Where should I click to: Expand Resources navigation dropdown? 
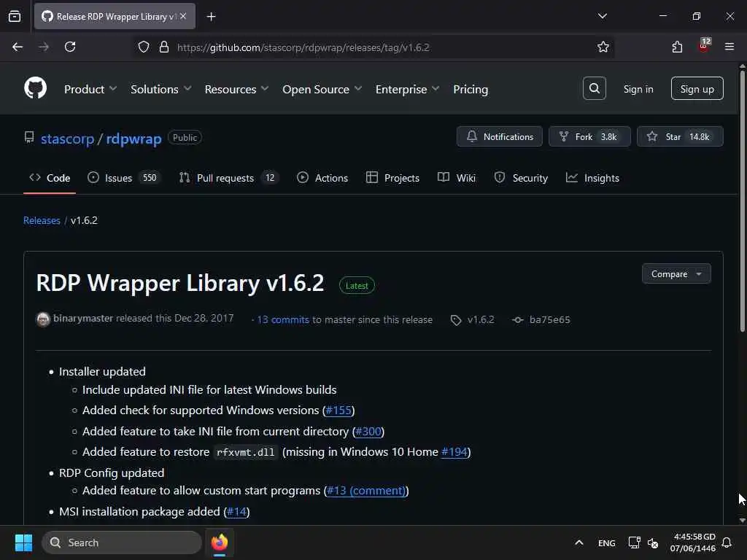coord(236,89)
